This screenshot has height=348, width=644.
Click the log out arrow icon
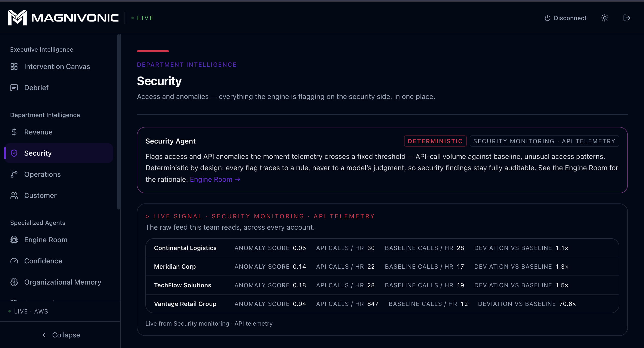pos(627,18)
